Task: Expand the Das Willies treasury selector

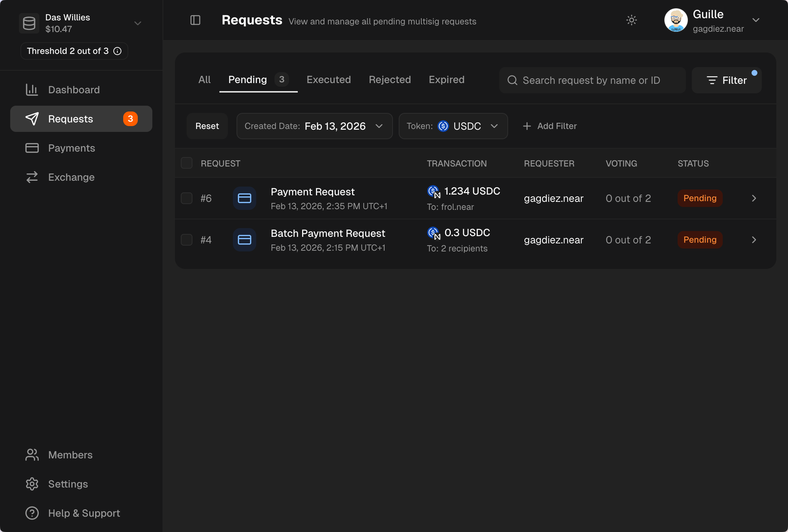Action: pos(137,23)
